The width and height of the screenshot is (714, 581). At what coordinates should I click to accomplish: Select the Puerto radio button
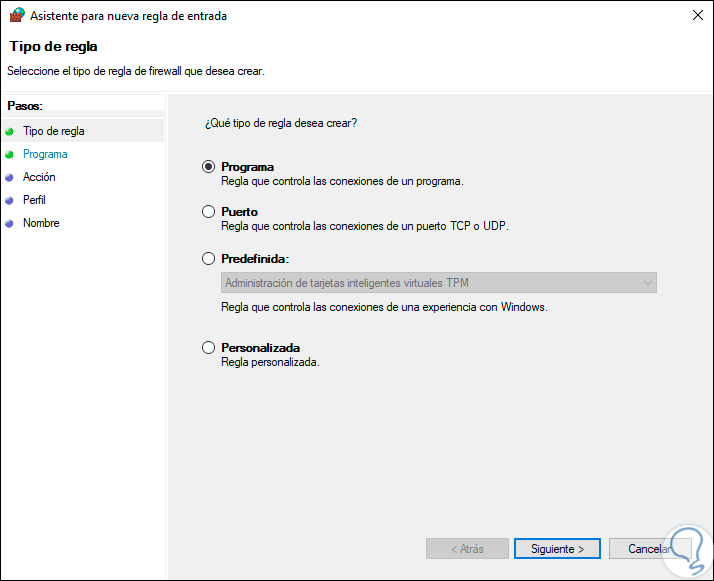click(x=208, y=212)
